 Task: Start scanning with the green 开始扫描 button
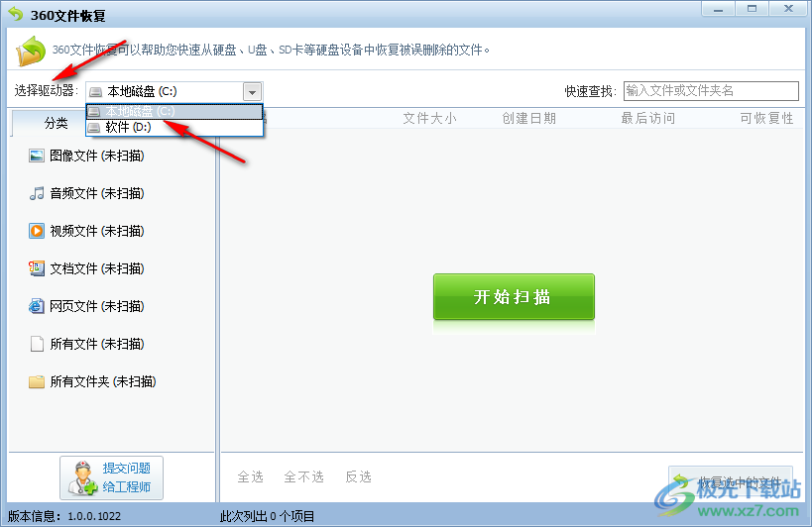[x=514, y=297]
